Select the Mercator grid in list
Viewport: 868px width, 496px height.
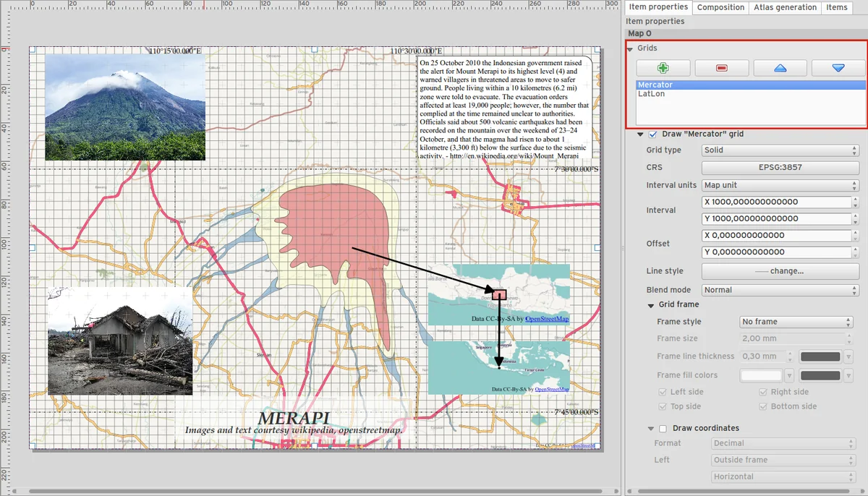[655, 85]
